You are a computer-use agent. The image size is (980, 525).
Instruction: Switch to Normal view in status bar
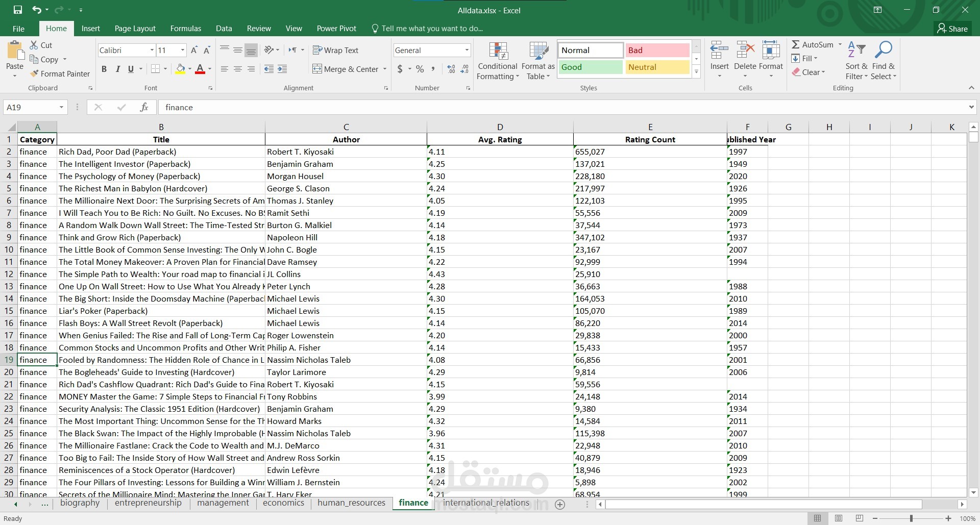(817, 518)
